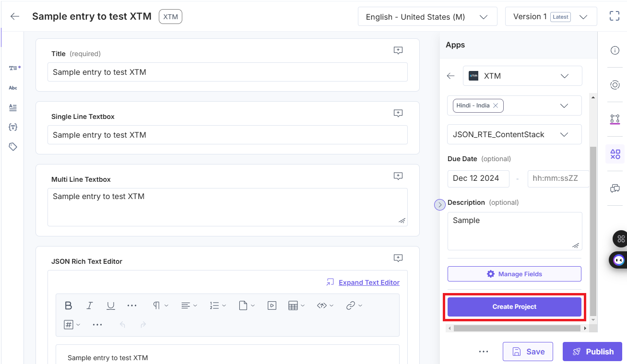The image size is (627, 364).
Task: Open the hashtag properties dropdown
Action: click(72, 325)
